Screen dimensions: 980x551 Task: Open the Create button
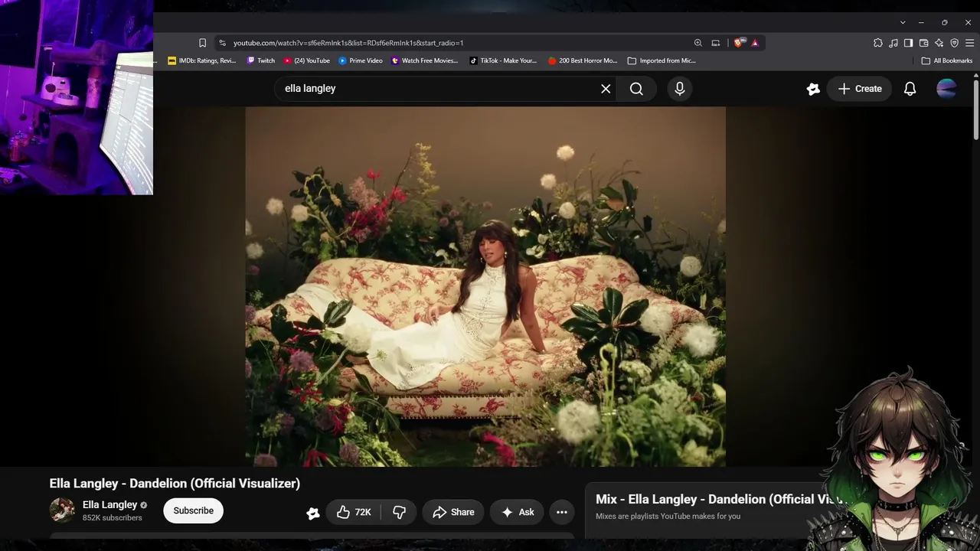click(860, 89)
